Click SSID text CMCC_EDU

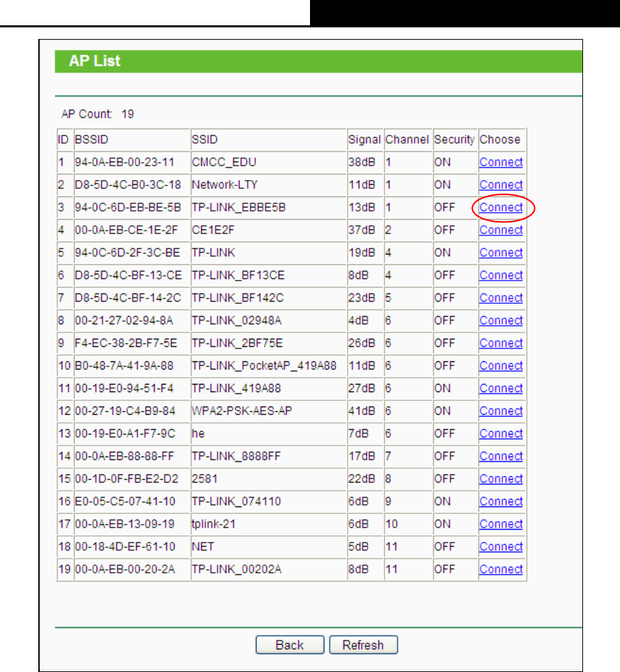click(x=224, y=162)
